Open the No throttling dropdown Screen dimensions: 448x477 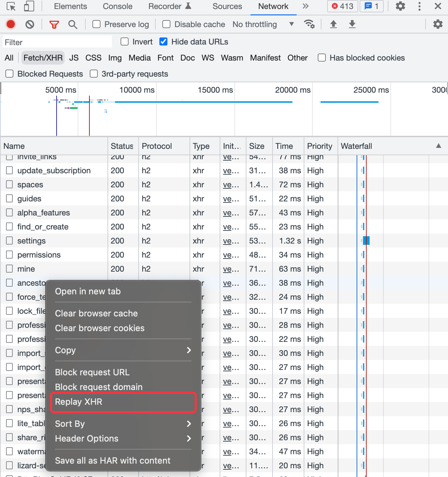pos(263,24)
